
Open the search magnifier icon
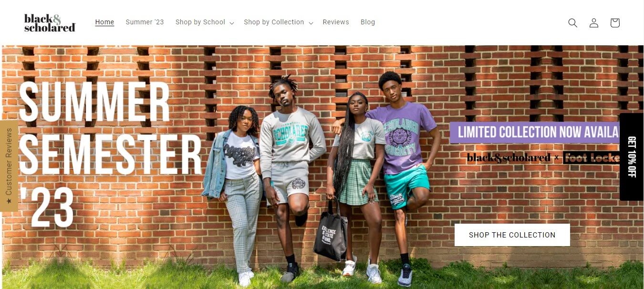coord(572,22)
